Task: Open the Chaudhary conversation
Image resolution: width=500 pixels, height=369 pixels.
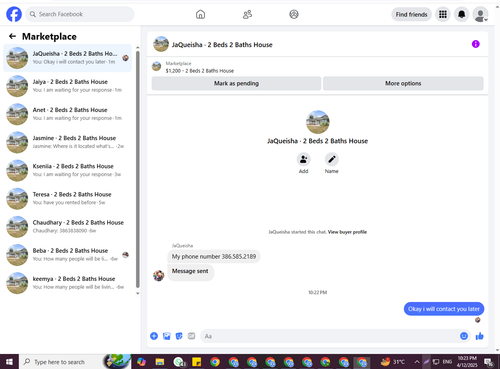Action: click(68, 227)
